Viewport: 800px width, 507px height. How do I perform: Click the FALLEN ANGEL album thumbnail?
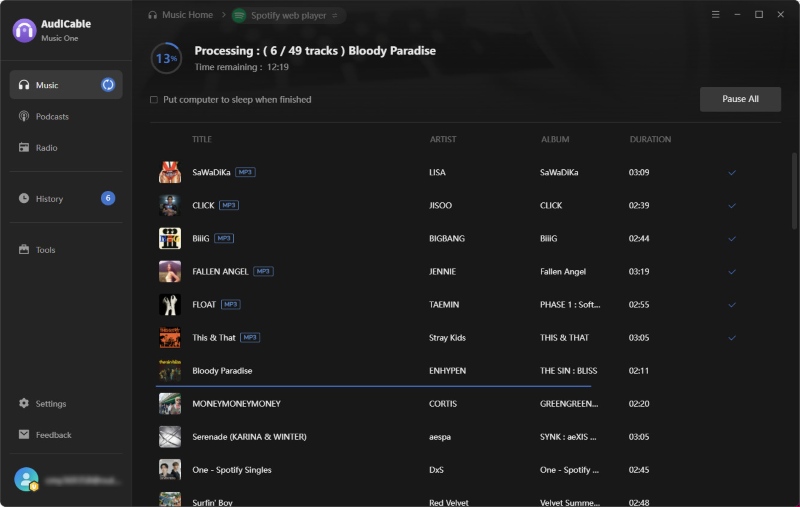[170, 271]
